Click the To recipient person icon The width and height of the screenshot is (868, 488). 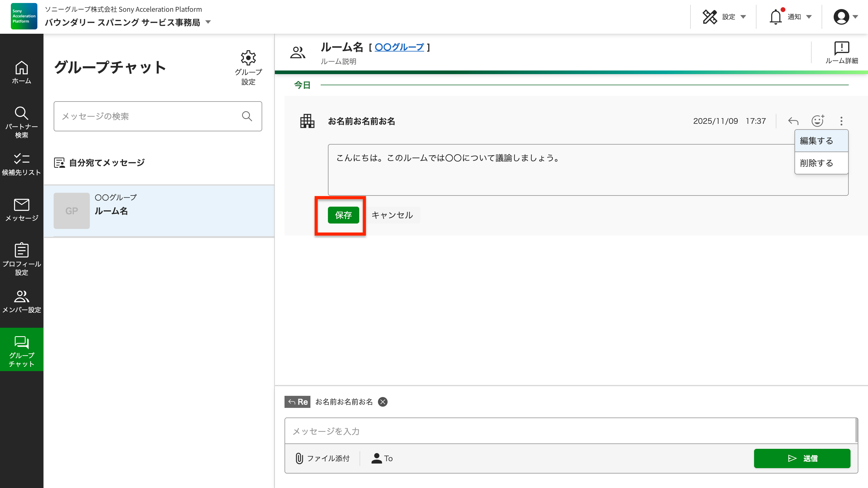click(376, 458)
